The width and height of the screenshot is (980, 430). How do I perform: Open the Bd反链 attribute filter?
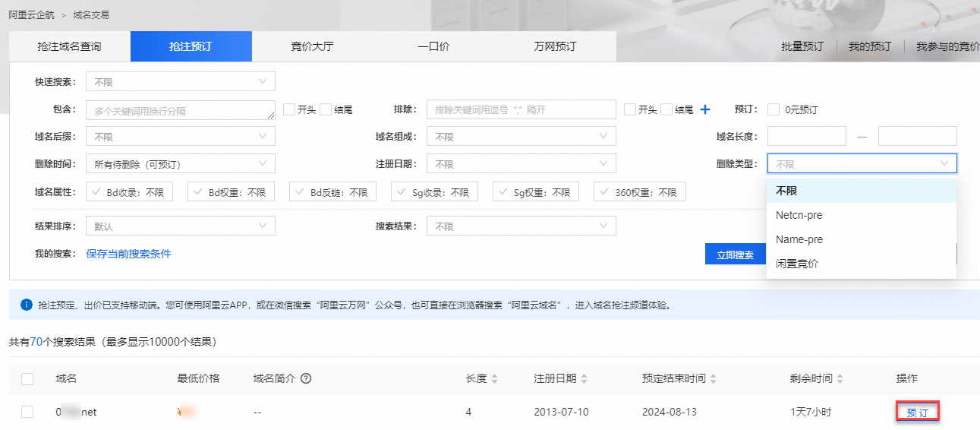332,192
